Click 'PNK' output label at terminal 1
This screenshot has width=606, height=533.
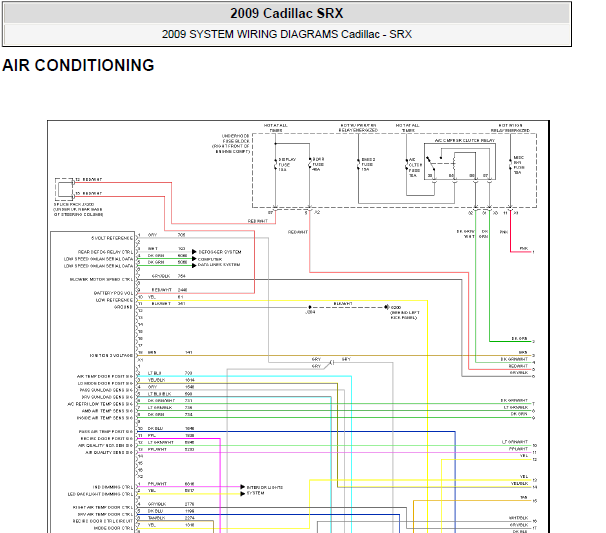click(524, 249)
